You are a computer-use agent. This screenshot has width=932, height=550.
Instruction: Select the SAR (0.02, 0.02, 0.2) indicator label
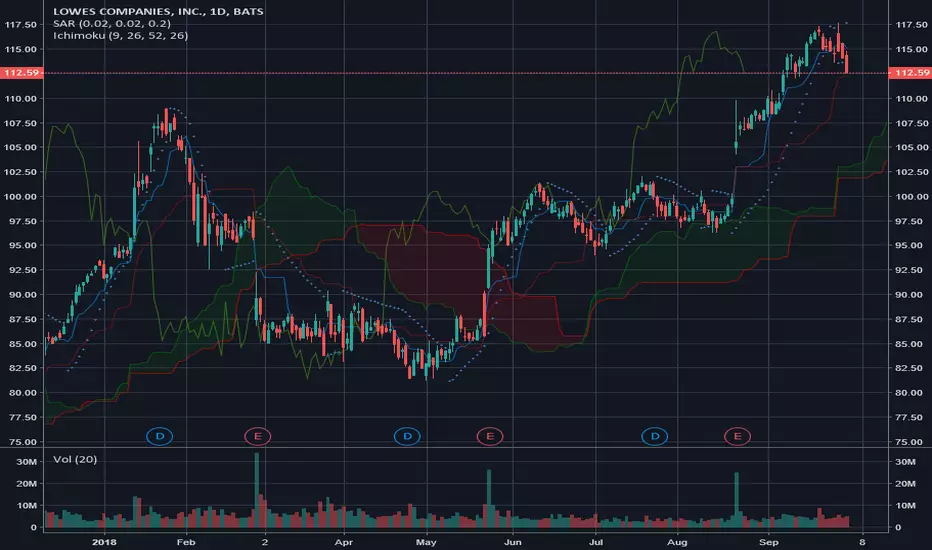(x=112, y=23)
